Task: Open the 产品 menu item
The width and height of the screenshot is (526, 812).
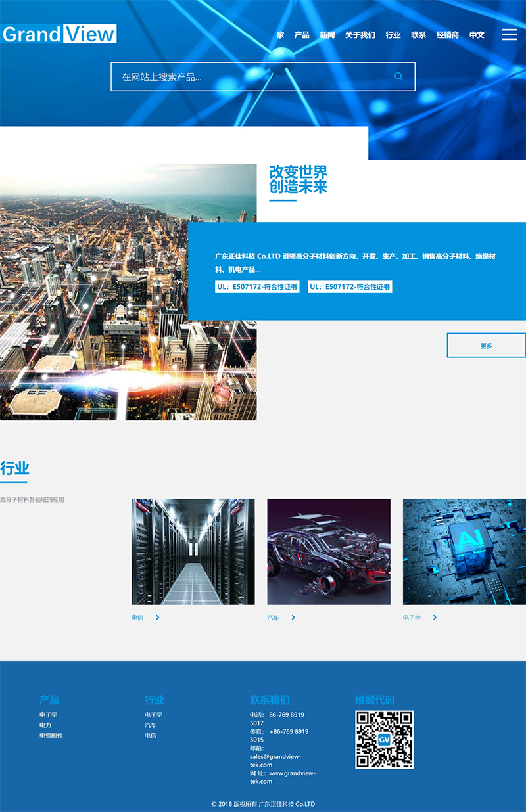Action: [302, 35]
